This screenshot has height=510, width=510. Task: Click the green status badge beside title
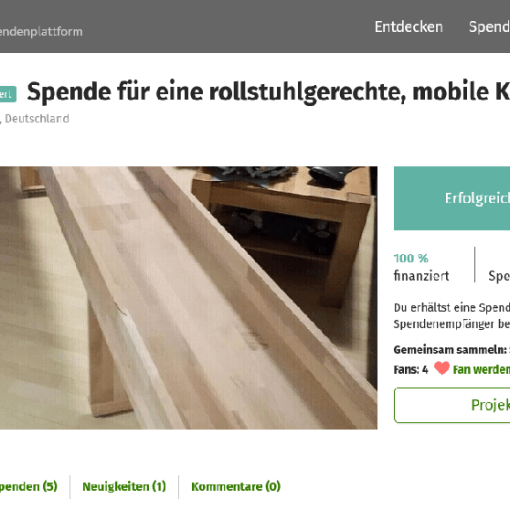pyautogui.click(x=8, y=94)
